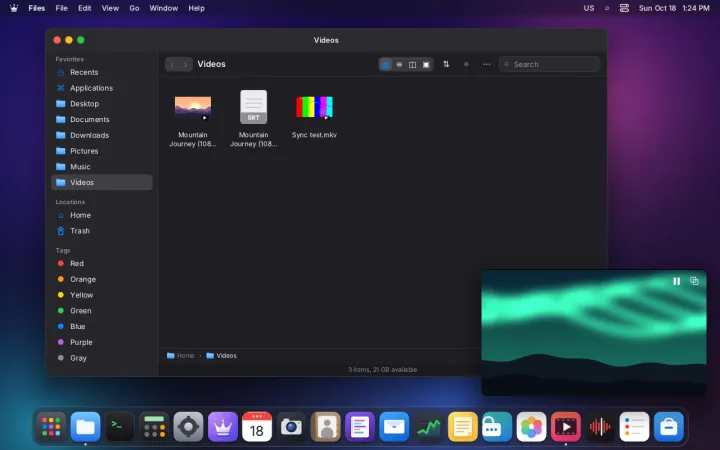Open Spotlight search in the menu bar

(607, 8)
